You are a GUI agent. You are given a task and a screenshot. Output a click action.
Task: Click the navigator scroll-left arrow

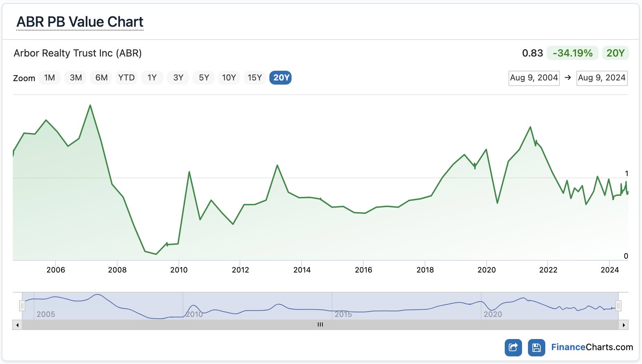coord(17,325)
